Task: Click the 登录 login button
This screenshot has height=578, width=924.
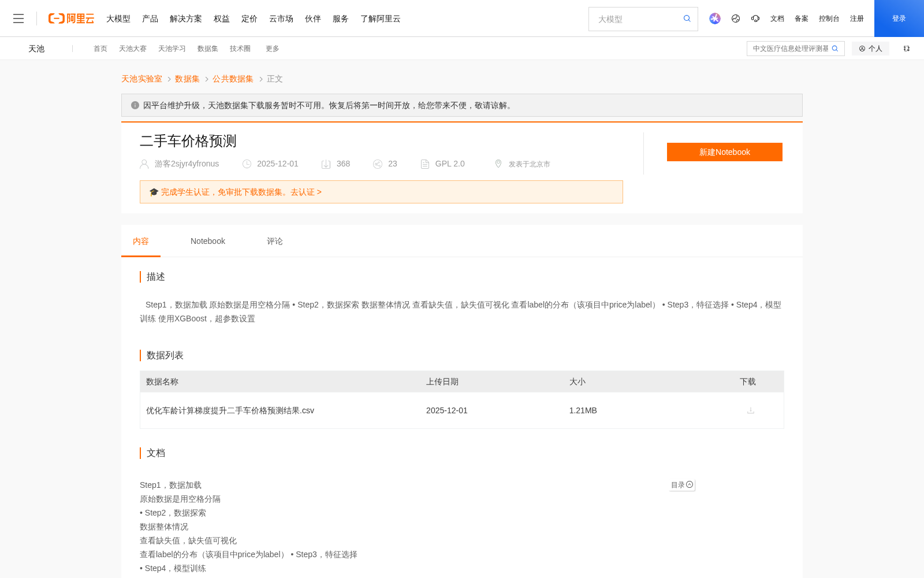Action: [x=899, y=18]
